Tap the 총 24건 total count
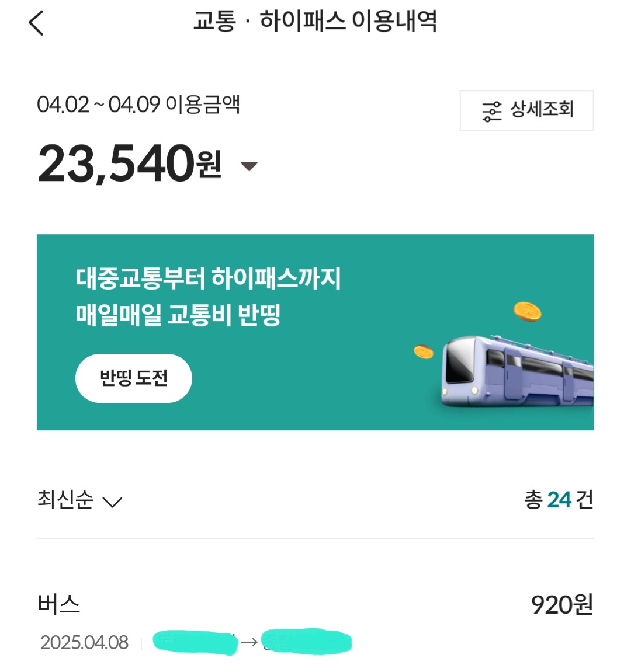The image size is (617, 672). [559, 500]
